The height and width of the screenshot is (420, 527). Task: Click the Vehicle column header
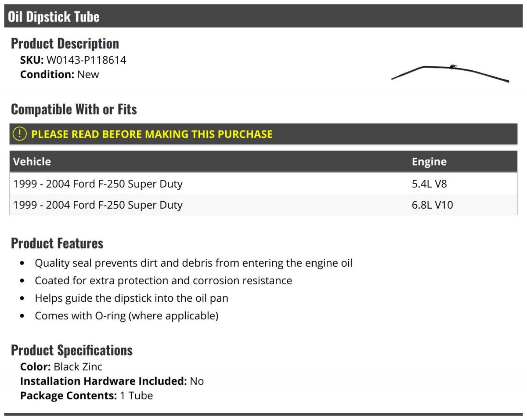coord(32,162)
